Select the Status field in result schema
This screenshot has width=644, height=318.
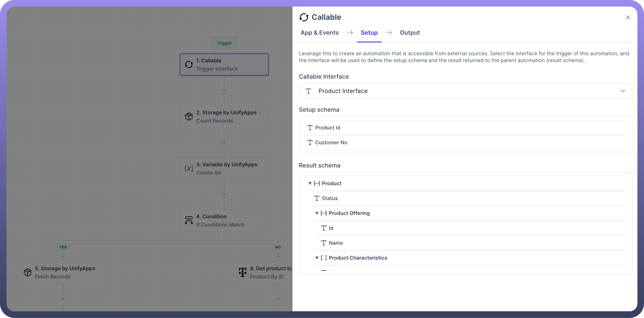tap(330, 198)
